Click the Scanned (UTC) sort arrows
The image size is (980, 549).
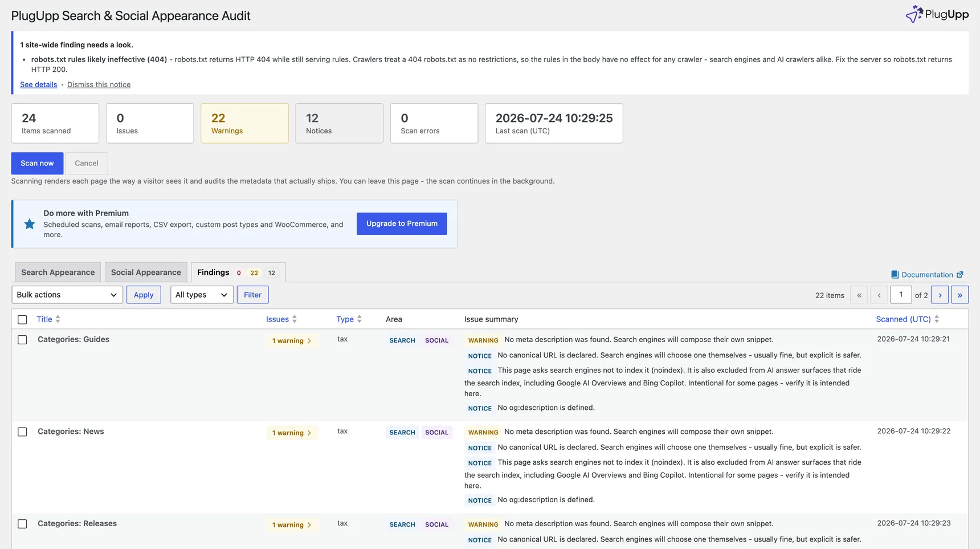click(937, 319)
